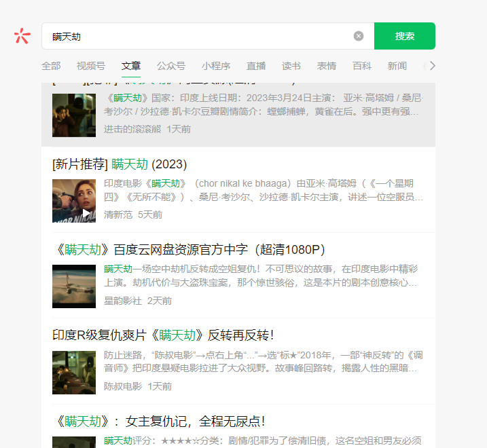Click author name 清新范
Screen dimensions: 487x448
(118, 214)
